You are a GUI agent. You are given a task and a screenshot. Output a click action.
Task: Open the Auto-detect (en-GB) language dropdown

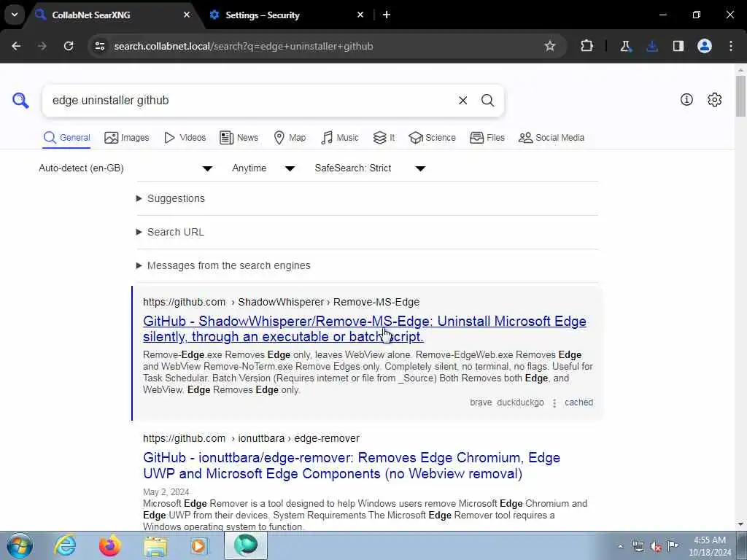[125, 168]
